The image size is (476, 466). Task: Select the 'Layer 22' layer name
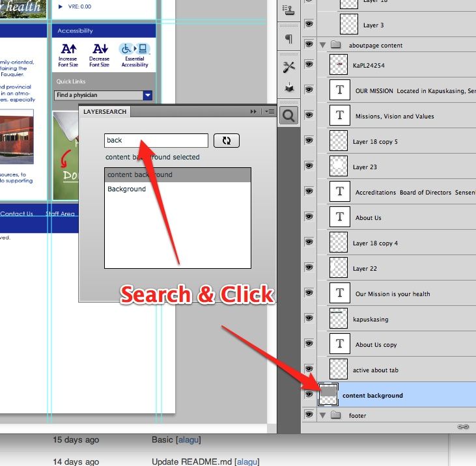(x=365, y=269)
